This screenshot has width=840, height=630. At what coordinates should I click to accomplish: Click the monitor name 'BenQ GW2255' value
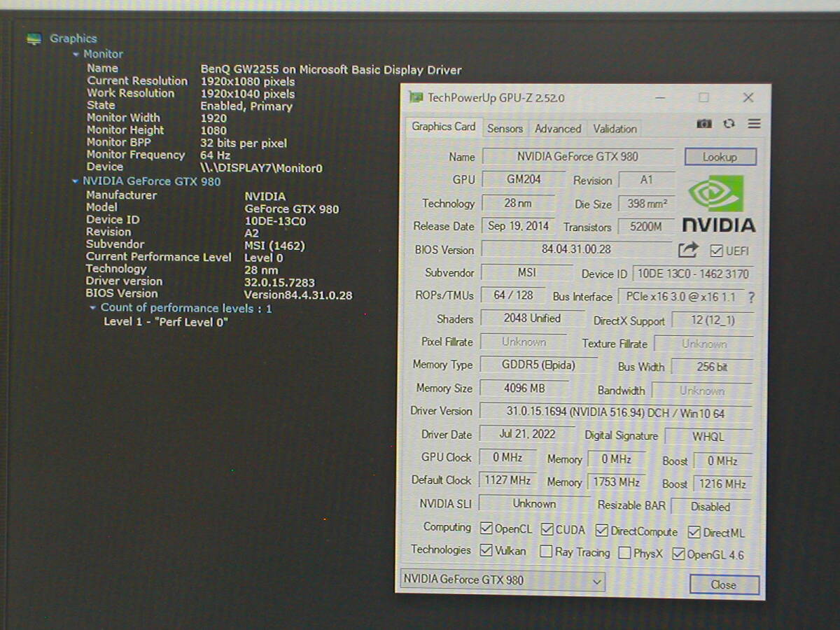(331, 70)
